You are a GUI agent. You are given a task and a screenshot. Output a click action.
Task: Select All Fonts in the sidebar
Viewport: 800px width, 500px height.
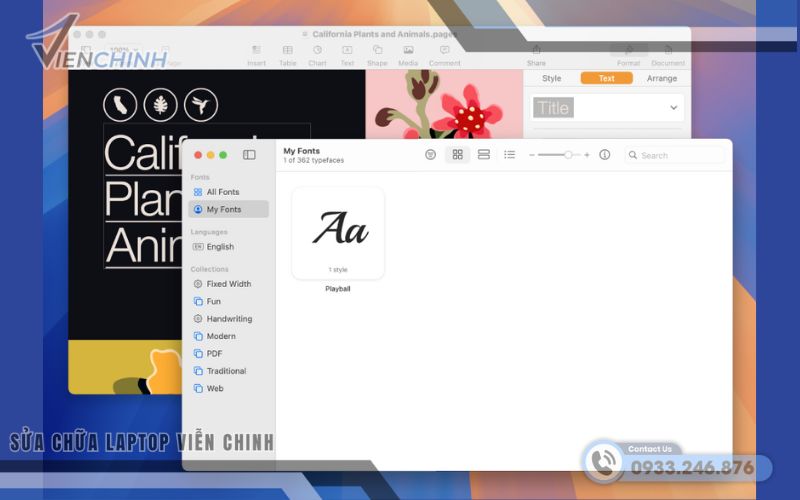coord(229,192)
